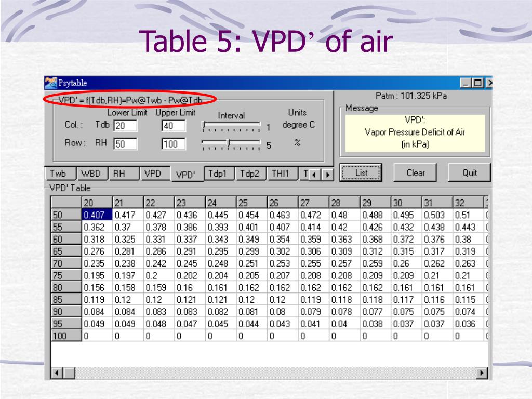The width and height of the screenshot is (532, 399).
Task: Click cell 0.156 in row 80
Action: coord(97,287)
